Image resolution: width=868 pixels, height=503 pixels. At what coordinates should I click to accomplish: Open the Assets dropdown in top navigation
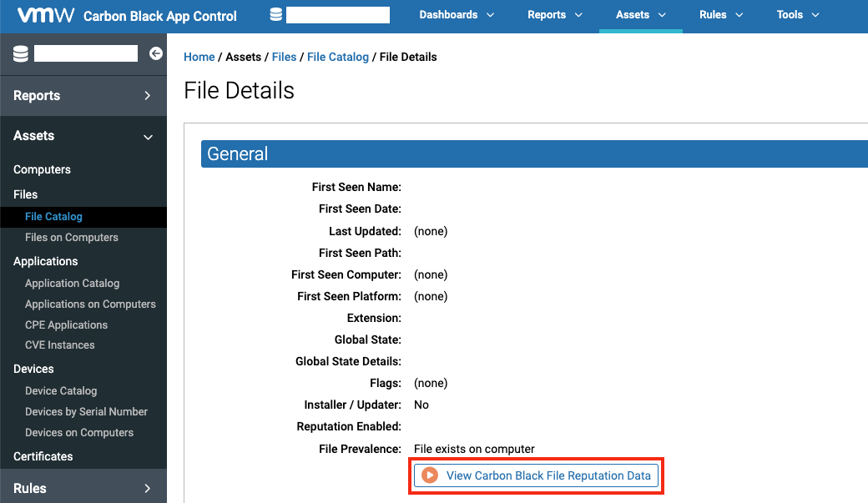640,15
